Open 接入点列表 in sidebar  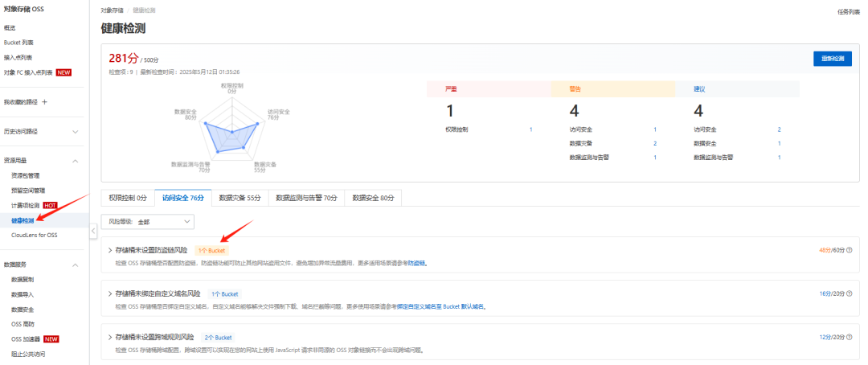(x=18, y=57)
